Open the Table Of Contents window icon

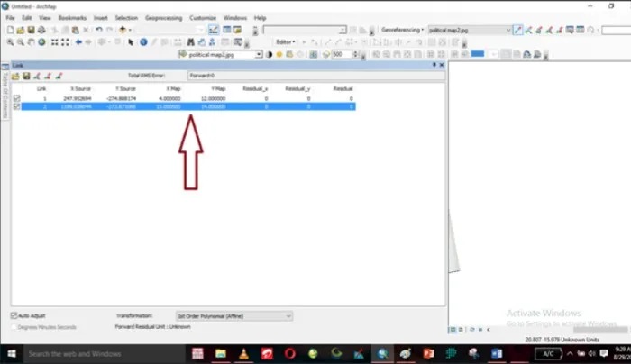coord(227,30)
